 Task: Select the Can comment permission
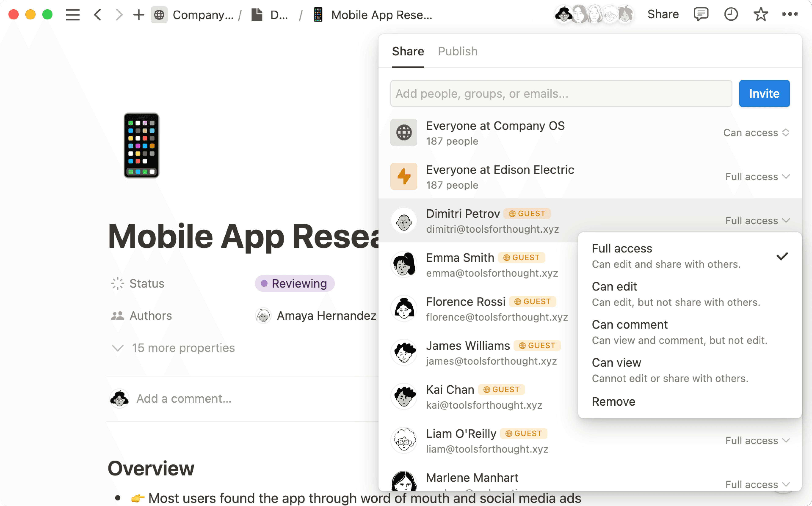tap(629, 324)
